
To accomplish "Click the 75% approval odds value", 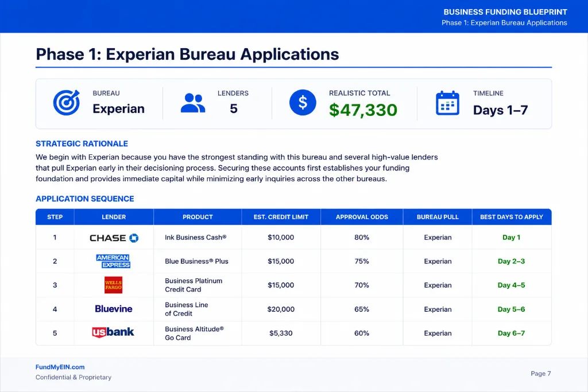I will click(362, 261).
